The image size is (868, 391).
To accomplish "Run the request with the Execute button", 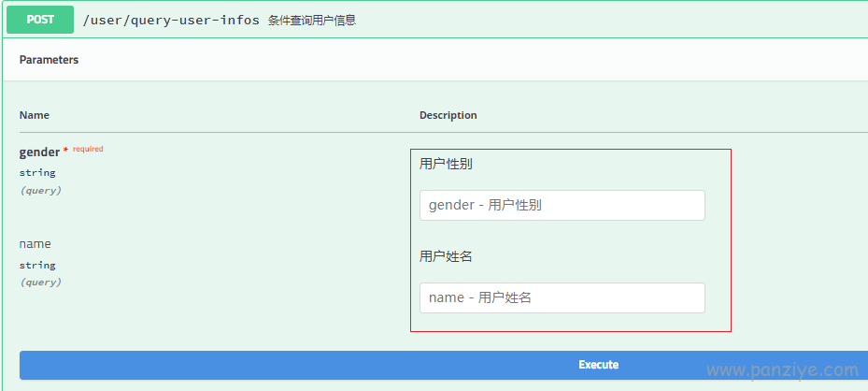I will click(x=444, y=365).
